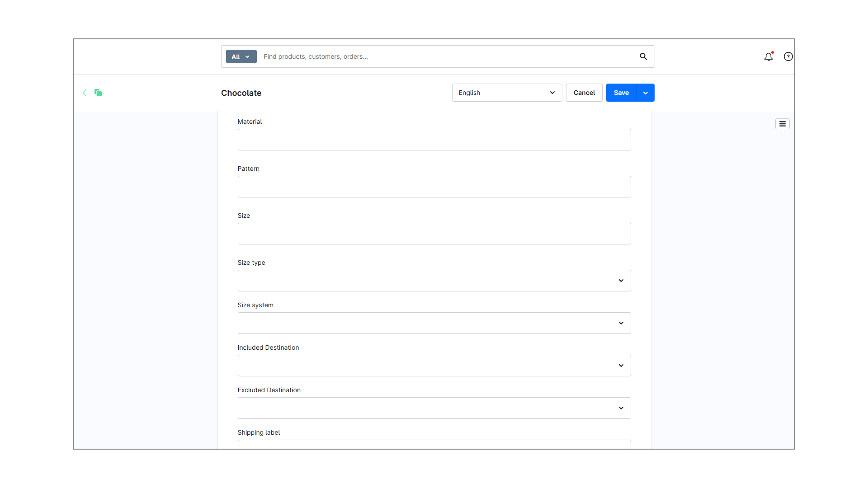Open the hamburger menu on the right panel
Image resolution: width=868 pixels, height=488 pixels.
pyautogui.click(x=782, y=123)
